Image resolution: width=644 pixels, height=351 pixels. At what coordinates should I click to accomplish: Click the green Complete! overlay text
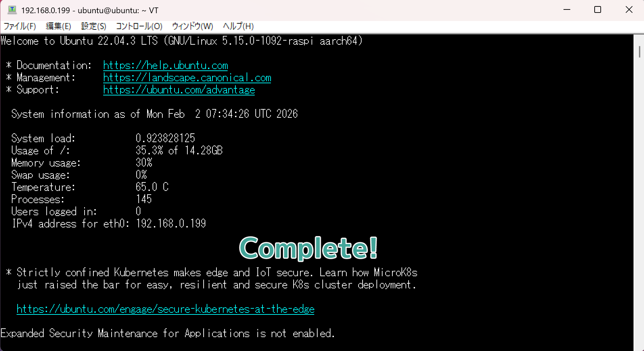coord(308,248)
